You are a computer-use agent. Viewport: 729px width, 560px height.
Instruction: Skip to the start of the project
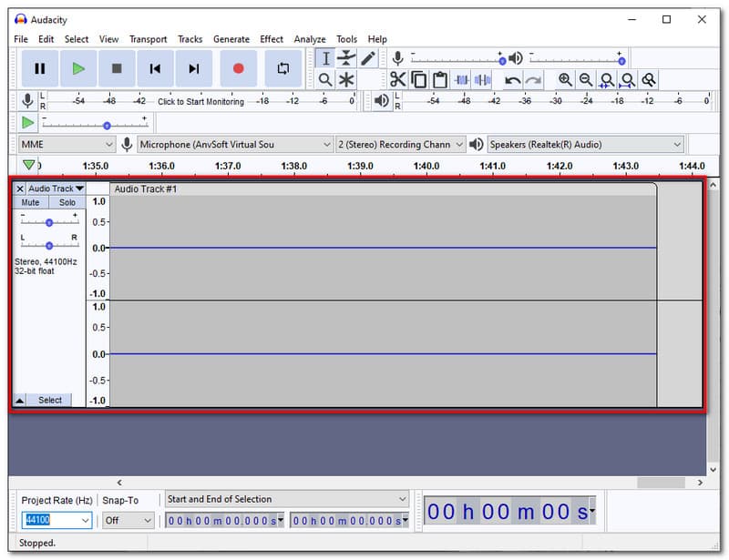click(x=155, y=69)
